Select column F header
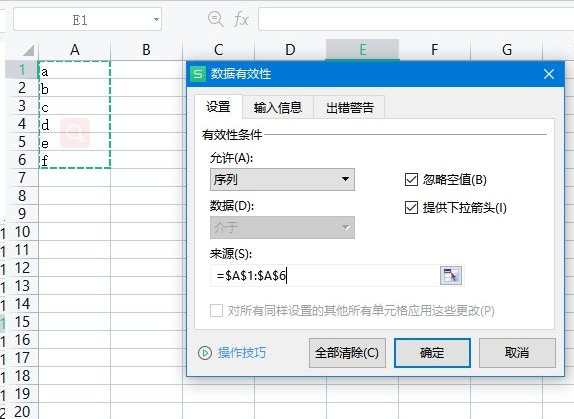 434,50
